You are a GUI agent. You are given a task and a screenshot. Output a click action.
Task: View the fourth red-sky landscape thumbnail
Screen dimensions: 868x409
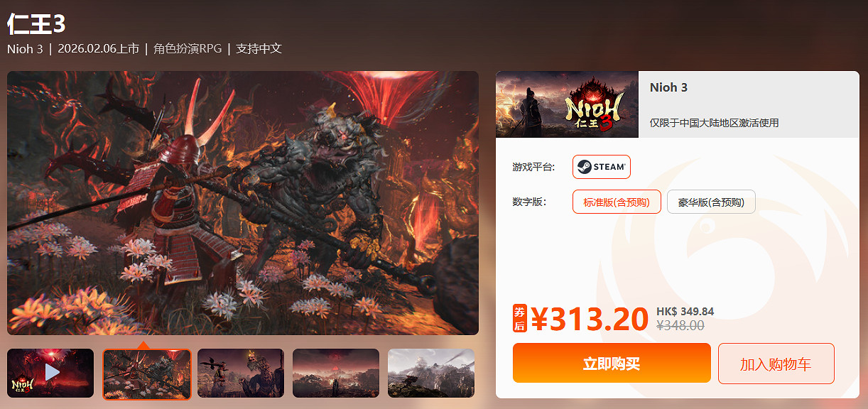coord(336,373)
